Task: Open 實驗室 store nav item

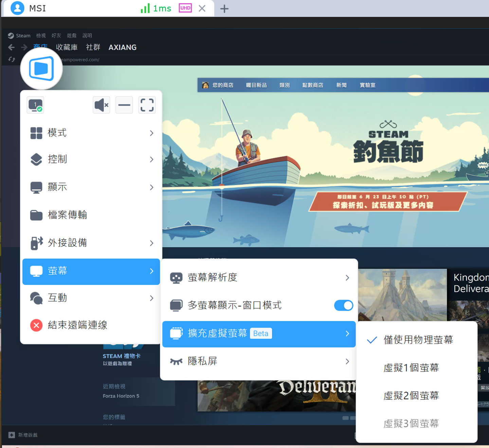Action: click(x=368, y=85)
